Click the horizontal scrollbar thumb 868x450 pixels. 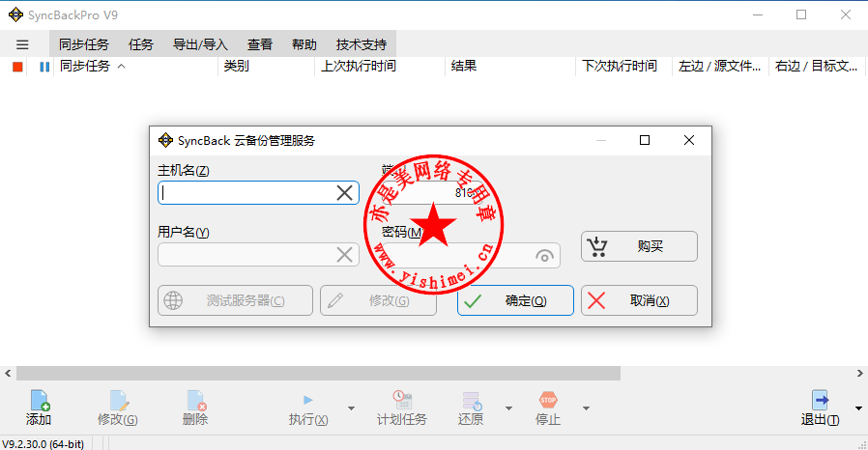pyautogui.click(x=318, y=374)
